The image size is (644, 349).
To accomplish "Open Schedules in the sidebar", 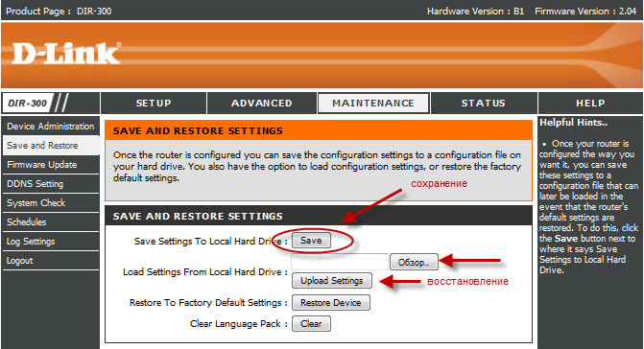I will pyautogui.click(x=51, y=221).
